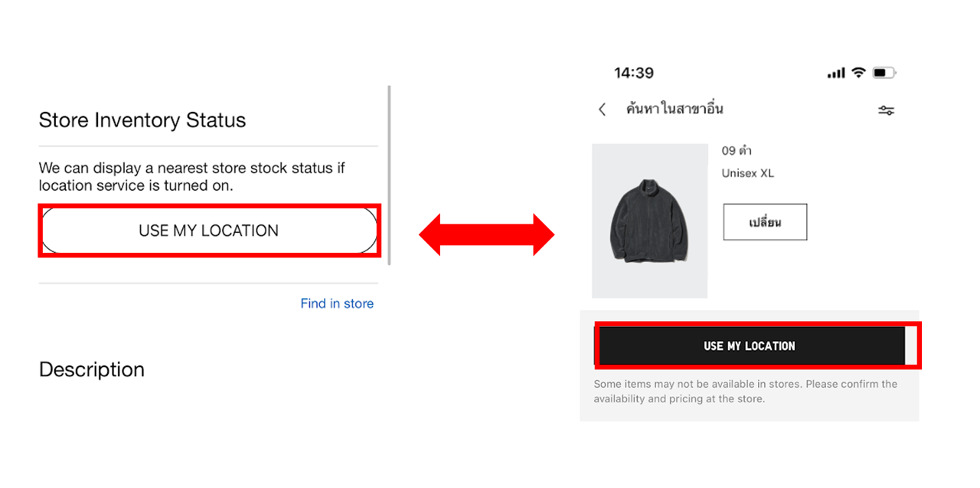Screen dimensions: 980x488
Task: Open the filter sliders icon
Action: tap(886, 110)
